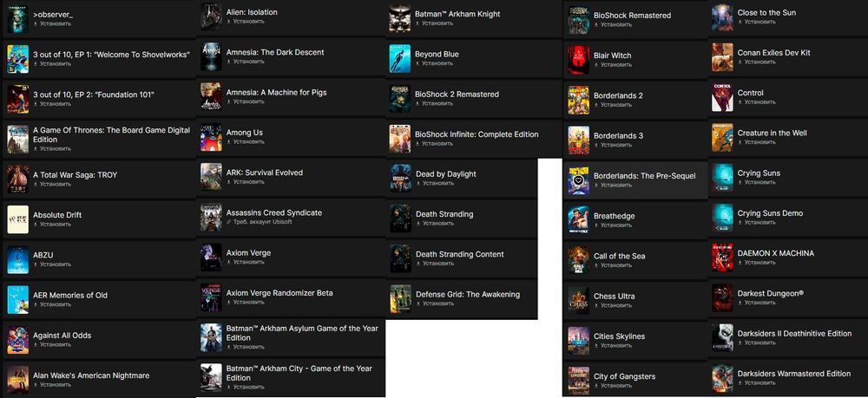The height and width of the screenshot is (398, 868).
Task: Install Alien: Isolation via Установить
Action: (246, 22)
